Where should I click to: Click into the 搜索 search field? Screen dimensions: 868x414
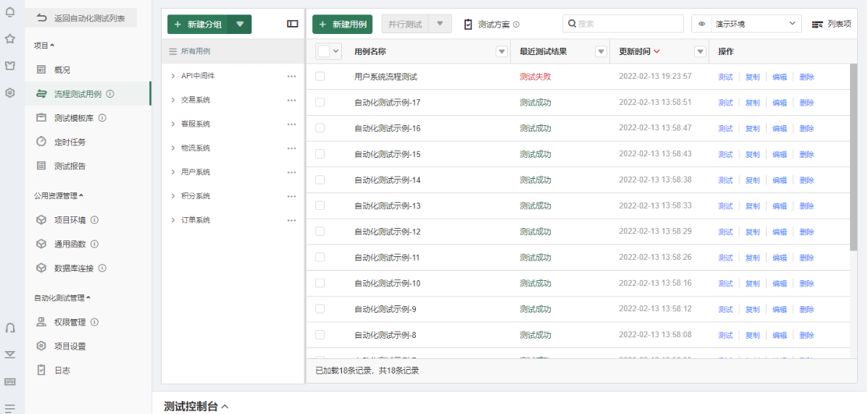pyautogui.click(x=623, y=24)
